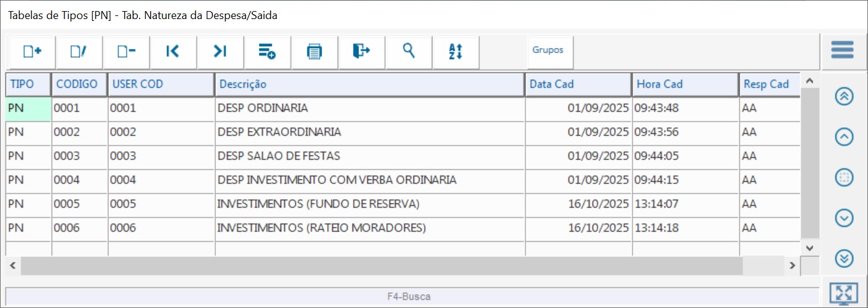Open the hamburger menu
The width and height of the screenshot is (868, 308).
click(x=842, y=50)
